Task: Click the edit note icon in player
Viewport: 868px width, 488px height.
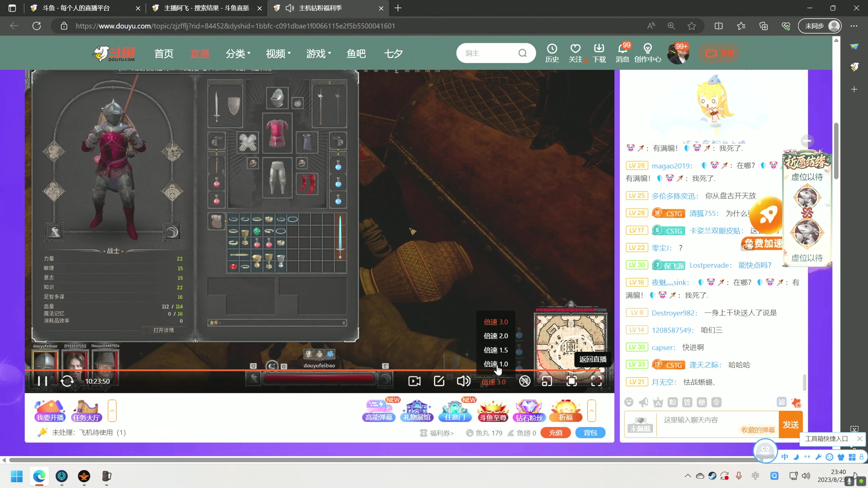Action: (439, 381)
